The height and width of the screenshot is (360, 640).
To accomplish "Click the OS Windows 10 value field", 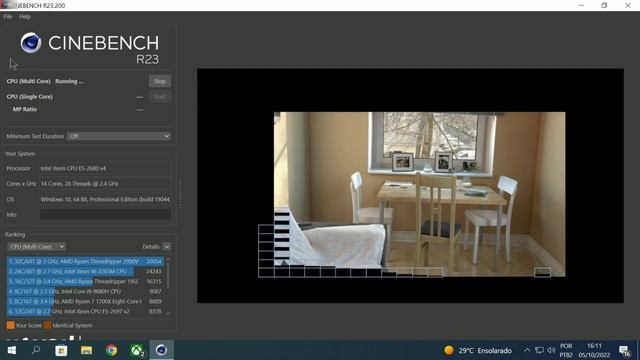I will tap(105, 199).
